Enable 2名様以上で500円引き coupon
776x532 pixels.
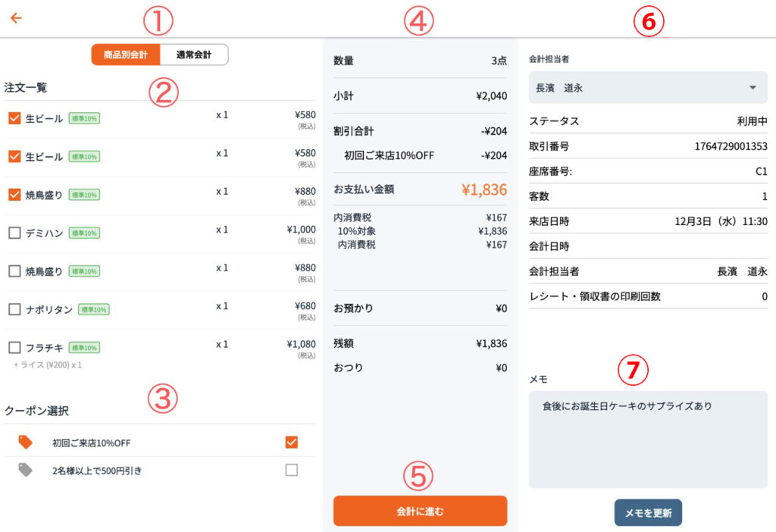pos(292,471)
